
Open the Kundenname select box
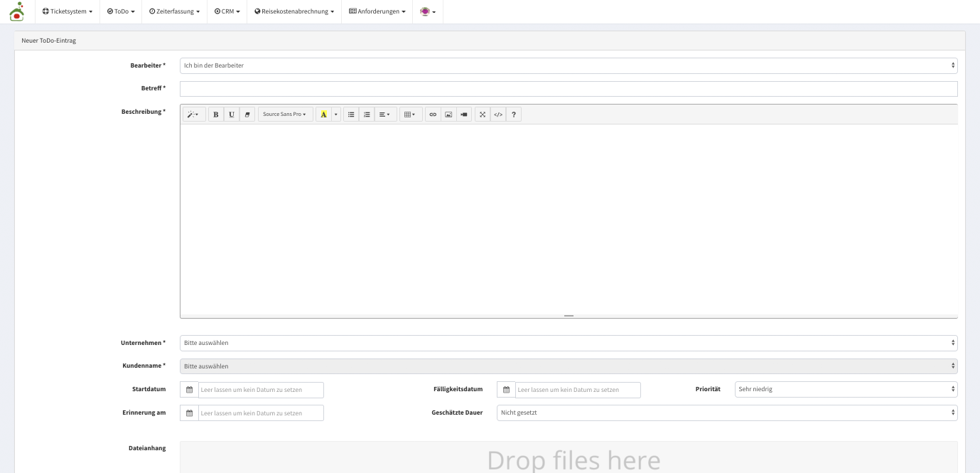(569, 366)
